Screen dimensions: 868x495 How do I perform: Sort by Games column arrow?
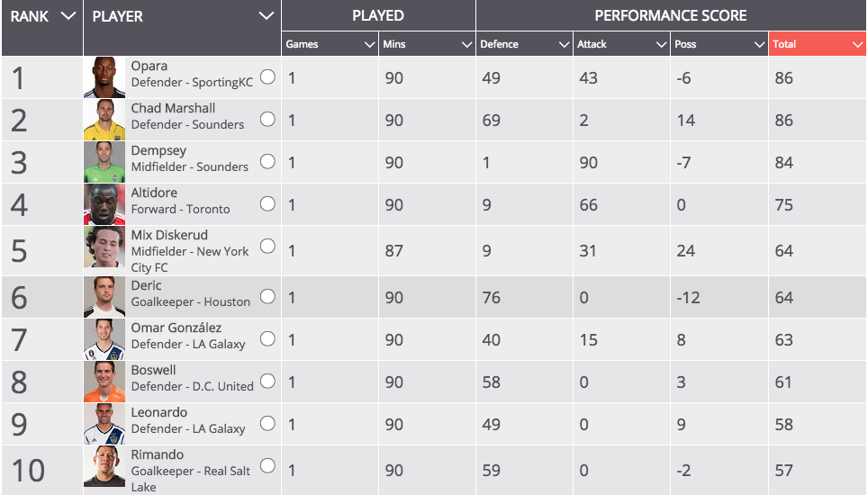370,44
